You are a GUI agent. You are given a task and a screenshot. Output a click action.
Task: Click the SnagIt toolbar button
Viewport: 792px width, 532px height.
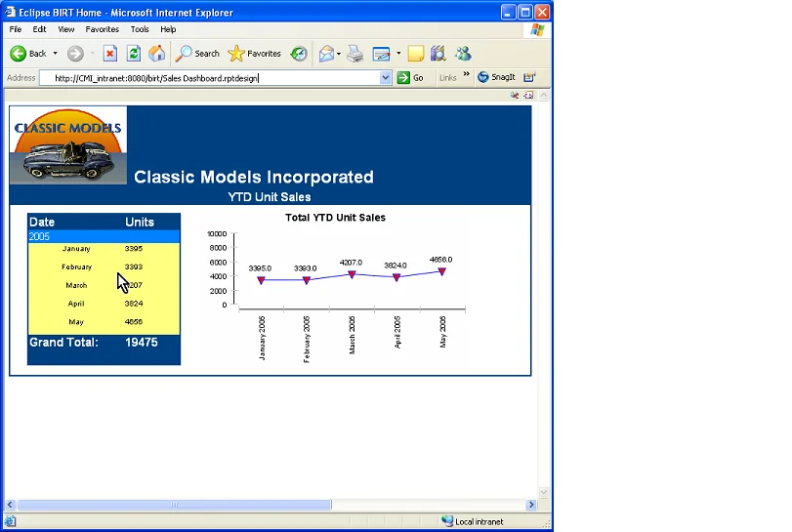(x=496, y=77)
